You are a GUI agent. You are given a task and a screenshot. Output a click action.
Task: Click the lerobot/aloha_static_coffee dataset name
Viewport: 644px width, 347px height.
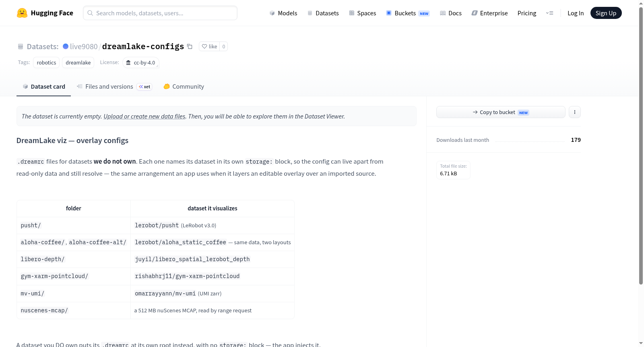[x=181, y=242]
